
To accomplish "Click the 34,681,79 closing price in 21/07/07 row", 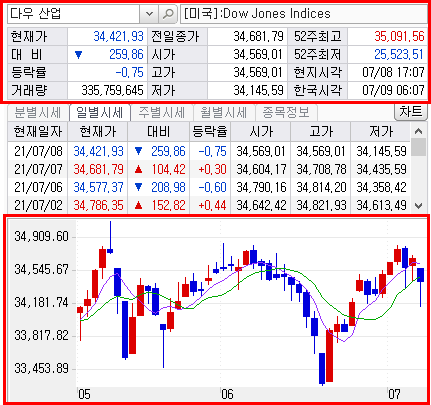I will [98, 169].
